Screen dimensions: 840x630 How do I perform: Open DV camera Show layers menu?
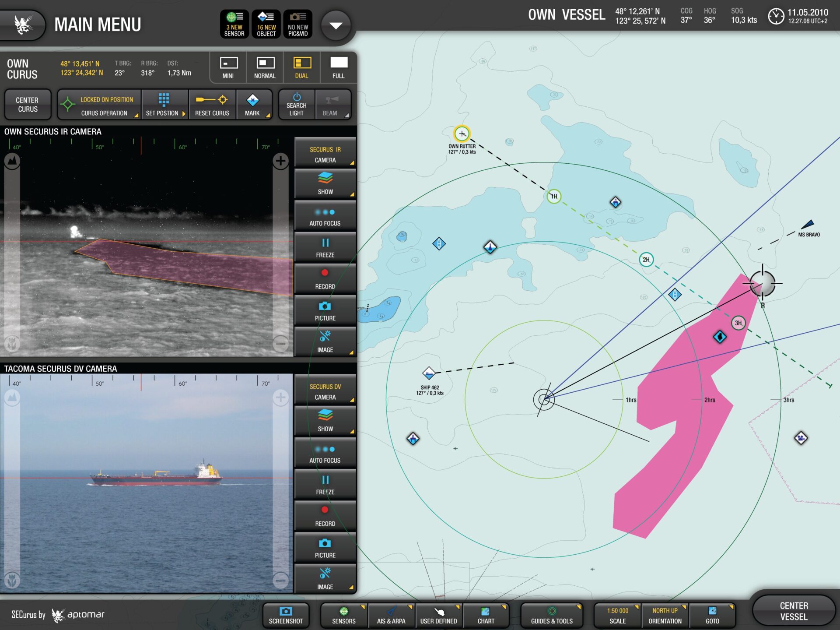(x=325, y=422)
